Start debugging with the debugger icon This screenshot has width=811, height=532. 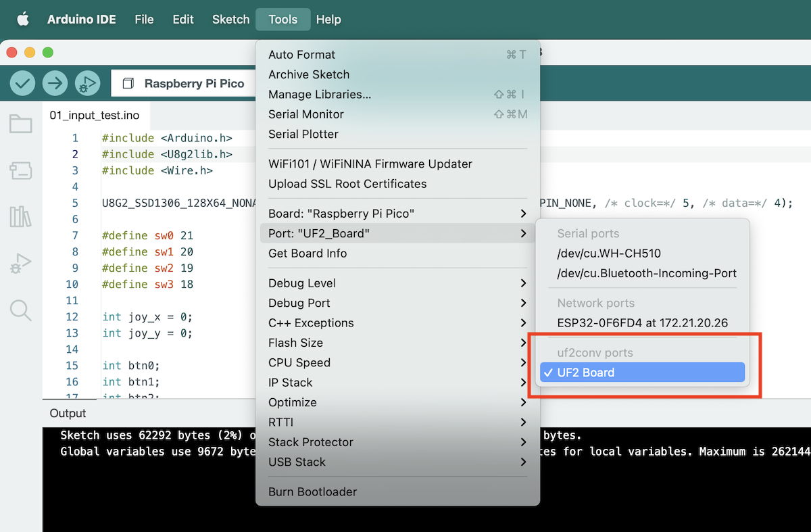click(87, 83)
